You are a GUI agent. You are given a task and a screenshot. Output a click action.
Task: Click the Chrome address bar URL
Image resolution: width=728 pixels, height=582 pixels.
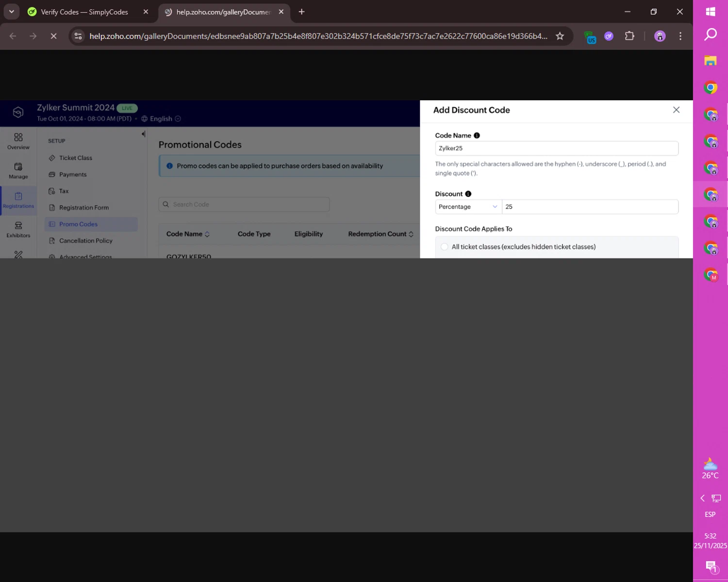(x=318, y=36)
